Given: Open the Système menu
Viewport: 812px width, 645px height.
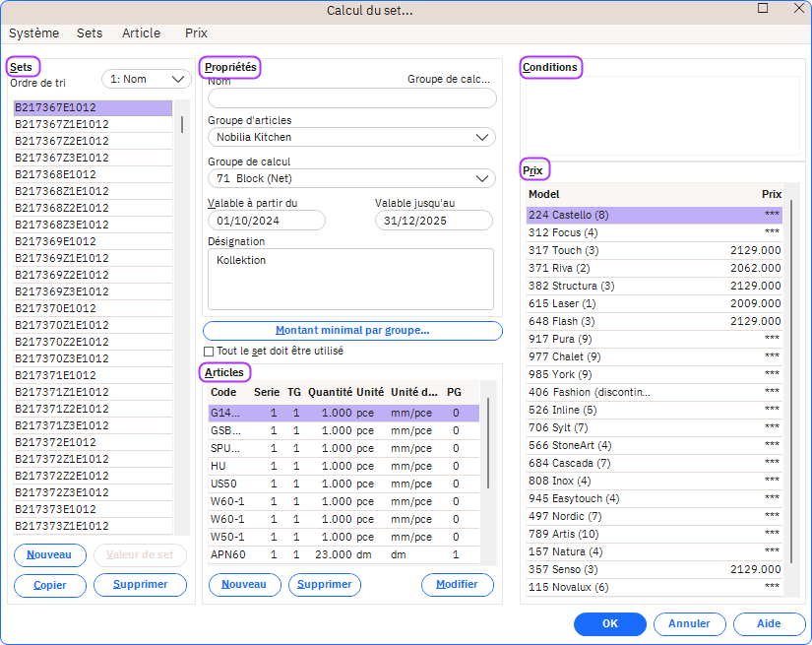Looking at the screenshot, I should click(34, 32).
